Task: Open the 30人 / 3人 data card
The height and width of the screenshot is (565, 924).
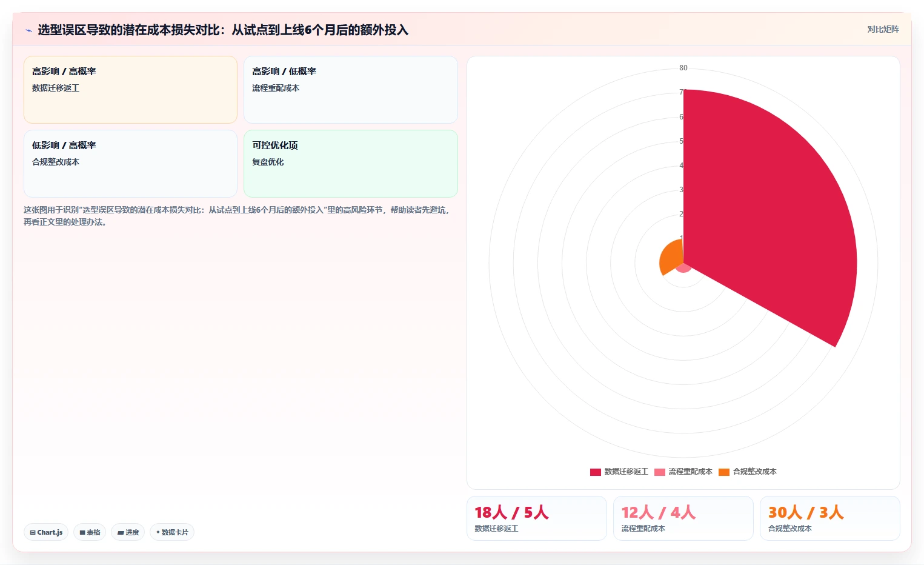Action: 829,518
